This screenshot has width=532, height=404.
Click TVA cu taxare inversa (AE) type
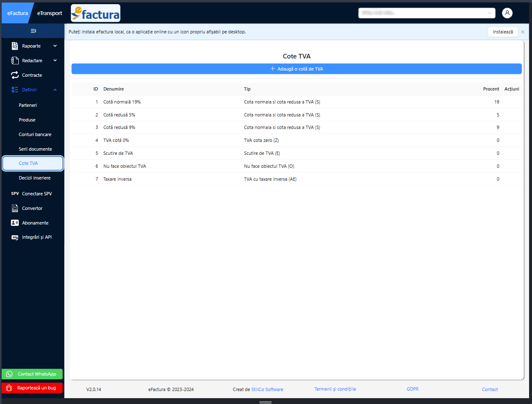[270, 179]
